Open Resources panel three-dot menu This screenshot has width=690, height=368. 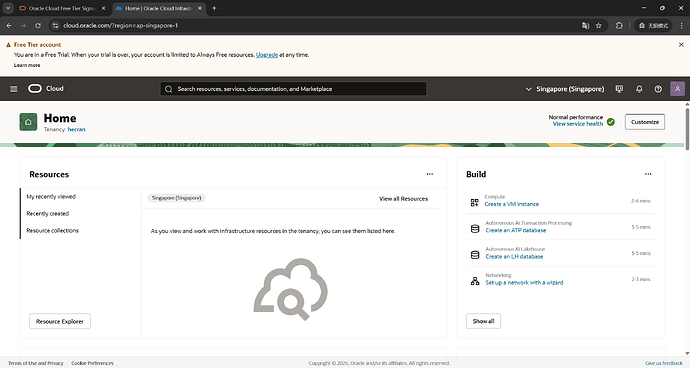click(429, 174)
